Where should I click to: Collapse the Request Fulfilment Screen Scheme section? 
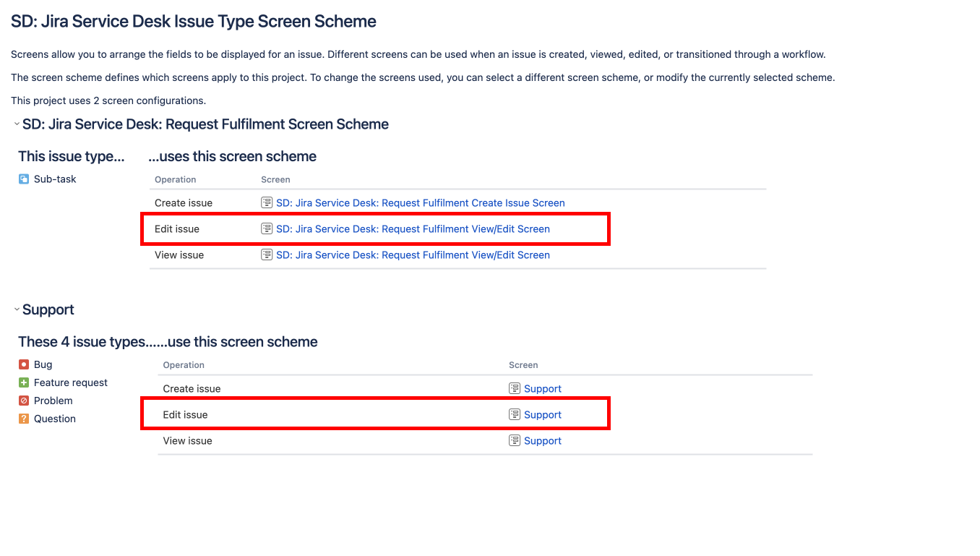coord(16,124)
